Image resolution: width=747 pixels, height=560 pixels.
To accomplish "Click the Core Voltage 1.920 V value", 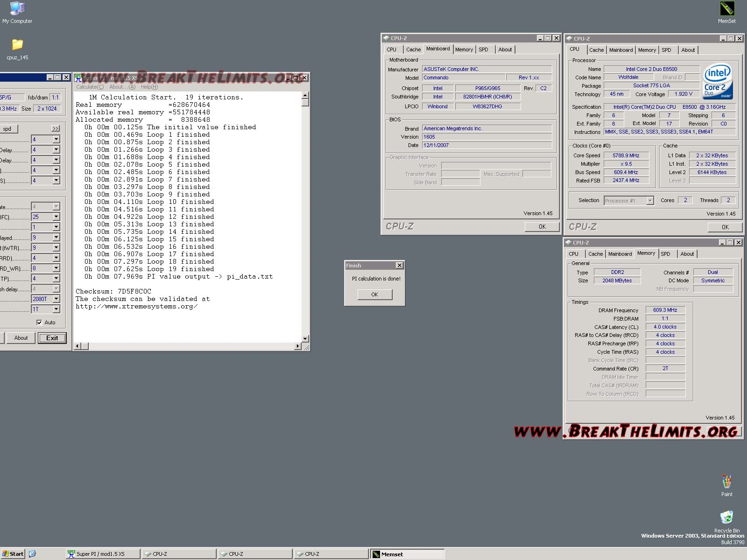I will coord(684,94).
